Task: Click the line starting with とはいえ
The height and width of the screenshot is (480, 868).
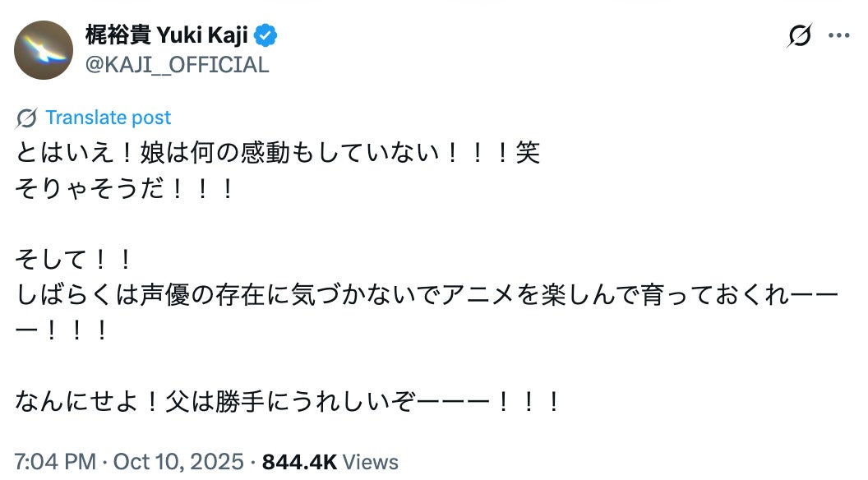Action: (x=275, y=153)
